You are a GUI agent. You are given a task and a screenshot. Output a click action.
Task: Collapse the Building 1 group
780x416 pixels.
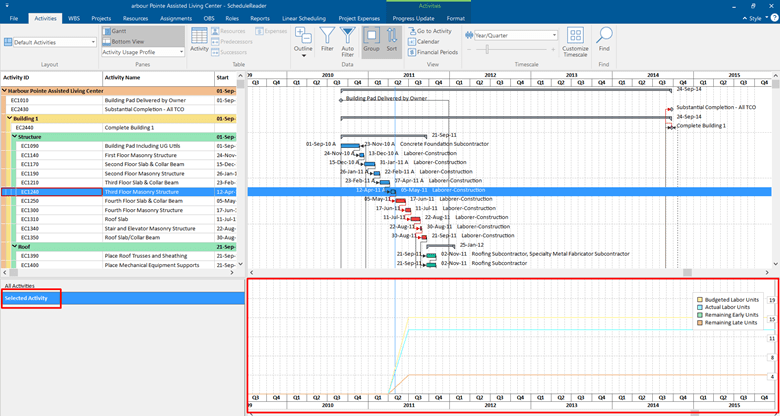tap(10, 118)
